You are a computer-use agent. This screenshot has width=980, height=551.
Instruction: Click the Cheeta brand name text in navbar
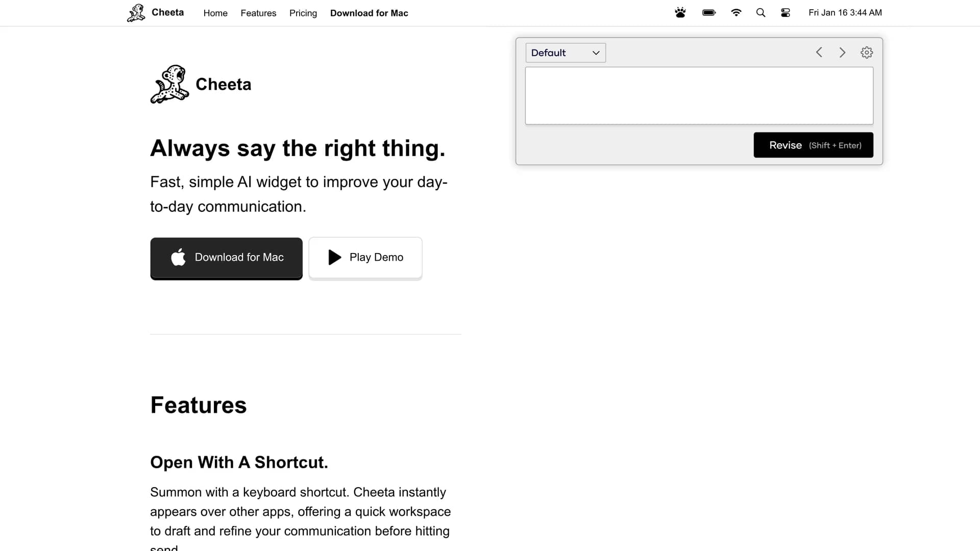coord(167,12)
